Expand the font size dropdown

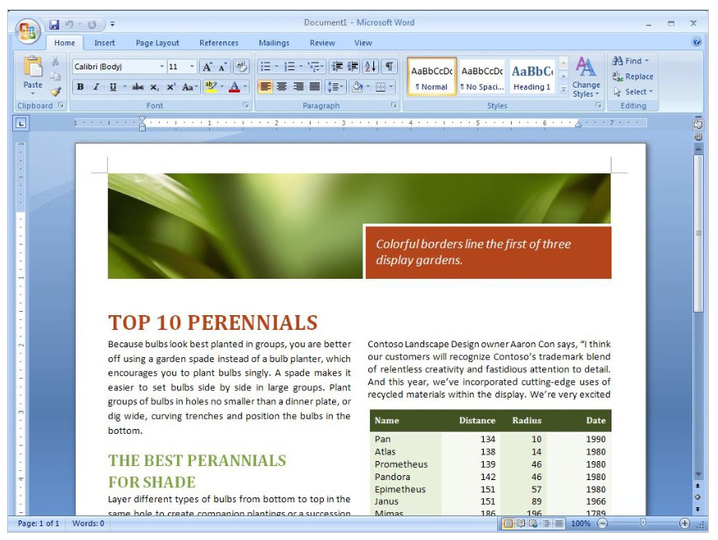point(182,67)
